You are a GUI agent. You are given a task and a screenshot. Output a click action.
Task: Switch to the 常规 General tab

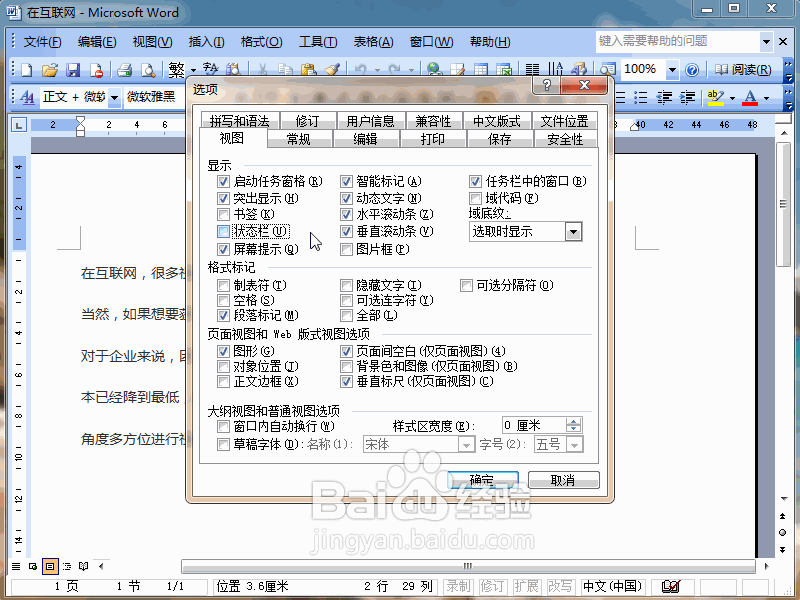click(299, 139)
